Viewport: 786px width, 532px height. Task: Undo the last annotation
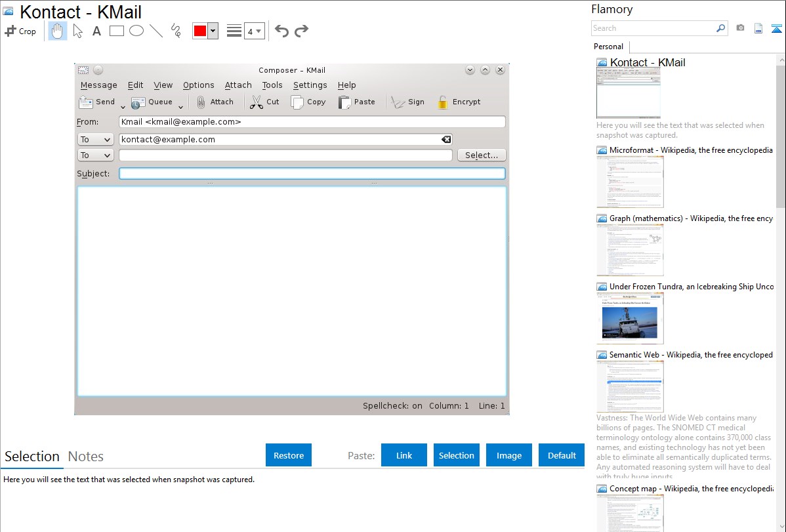[281, 31]
